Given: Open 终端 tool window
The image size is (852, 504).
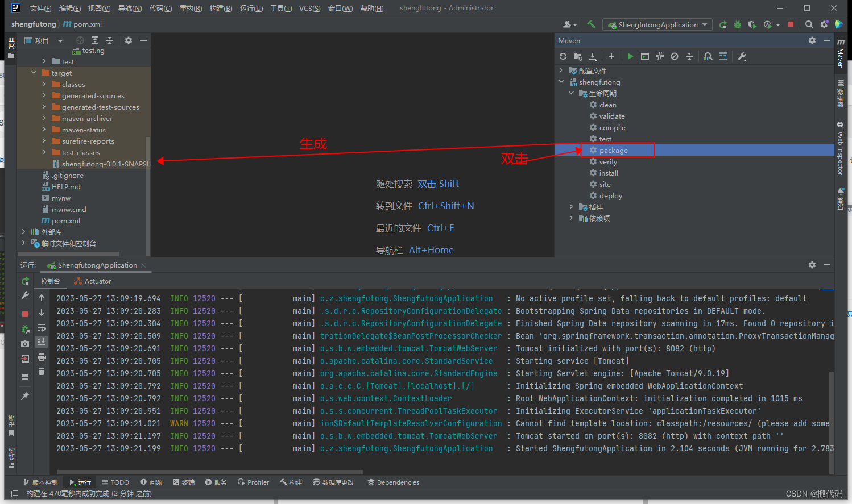Looking at the screenshot, I should click(x=183, y=482).
